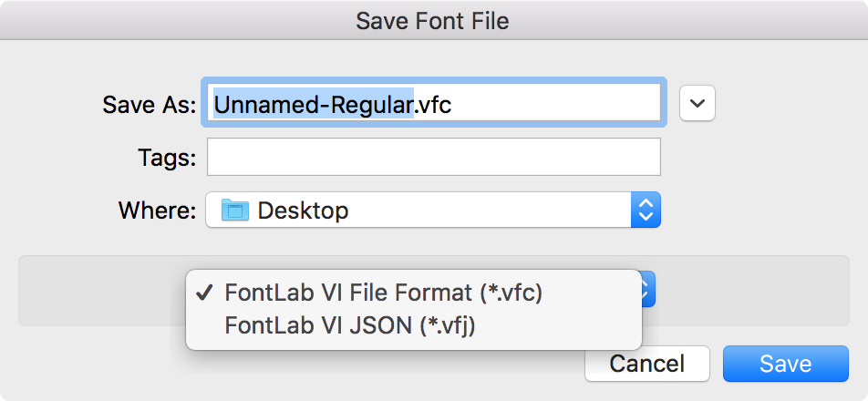Choose FontLab VI File Format (*.vfc) option

tap(383, 293)
